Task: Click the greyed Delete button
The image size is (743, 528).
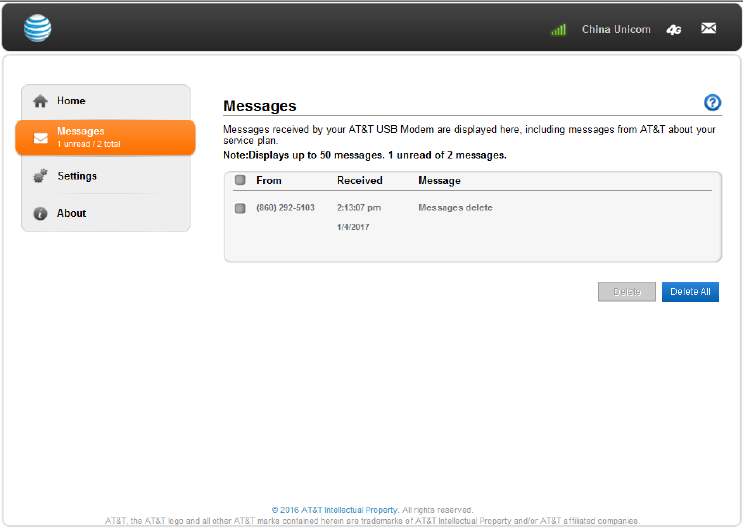Action: pyautogui.click(x=627, y=292)
